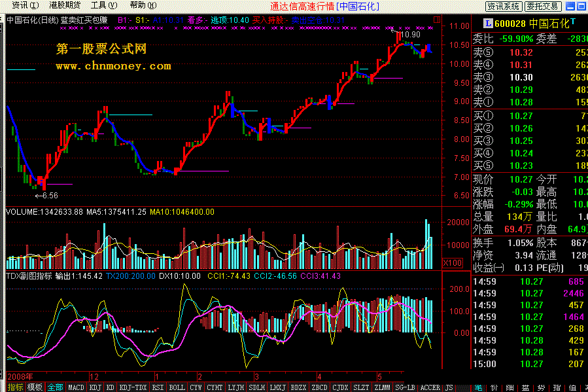Screen dimensions: 588x392
Task: Switch indicator to ACCER
Action: point(430,387)
